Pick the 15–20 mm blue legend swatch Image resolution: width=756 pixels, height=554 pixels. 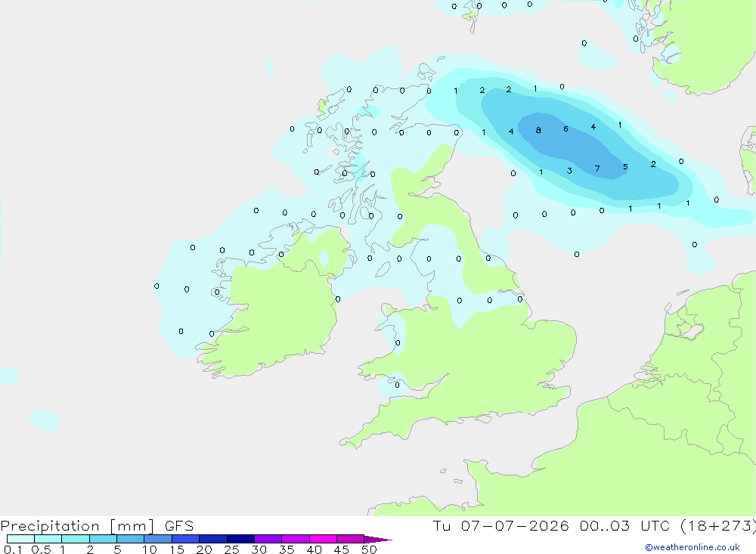pyautogui.click(x=186, y=539)
